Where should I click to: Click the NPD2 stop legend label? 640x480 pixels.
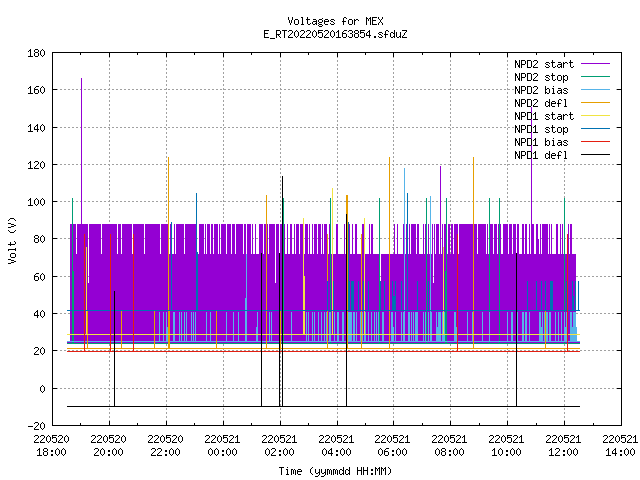[x=541, y=77]
